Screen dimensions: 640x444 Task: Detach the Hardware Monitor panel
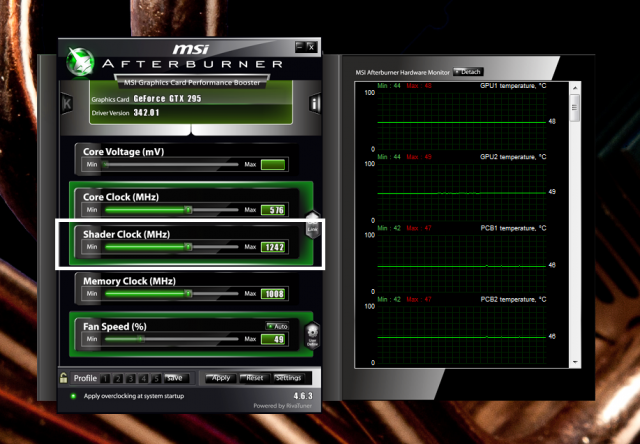[467, 72]
